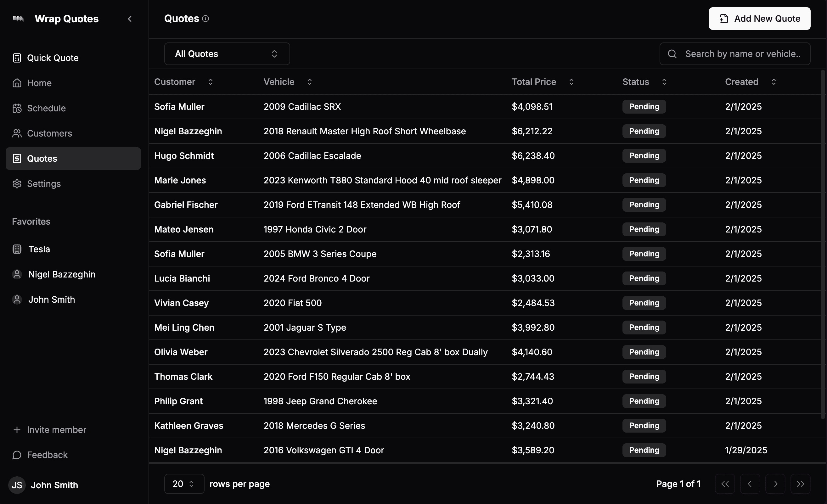Image resolution: width=827 pixels, height=504 pixels.
Task: Click Philip Grant customer name
Action: click(x=178, y=401)
